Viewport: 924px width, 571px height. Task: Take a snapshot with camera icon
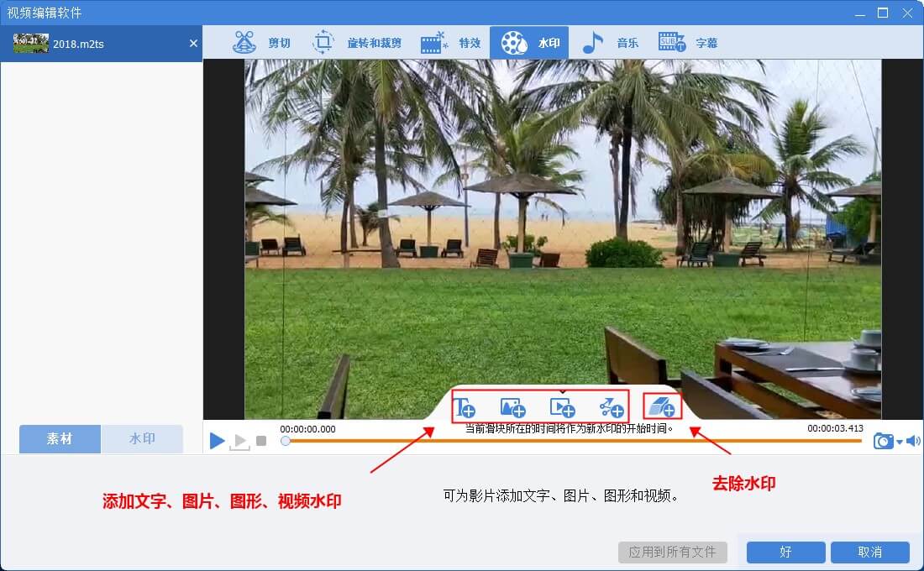coord(884,441)
